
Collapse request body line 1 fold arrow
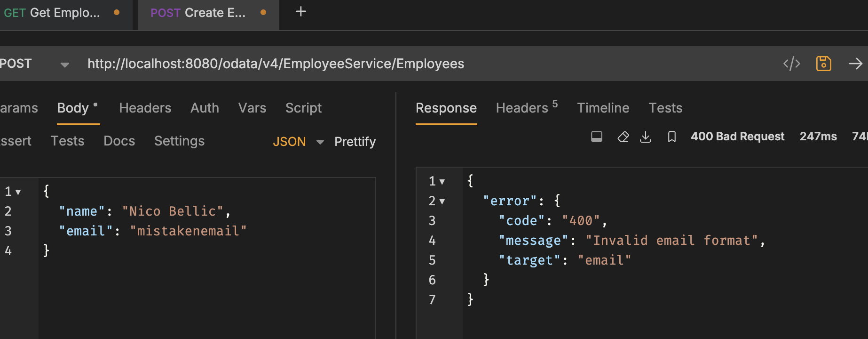tap(18, 192)
